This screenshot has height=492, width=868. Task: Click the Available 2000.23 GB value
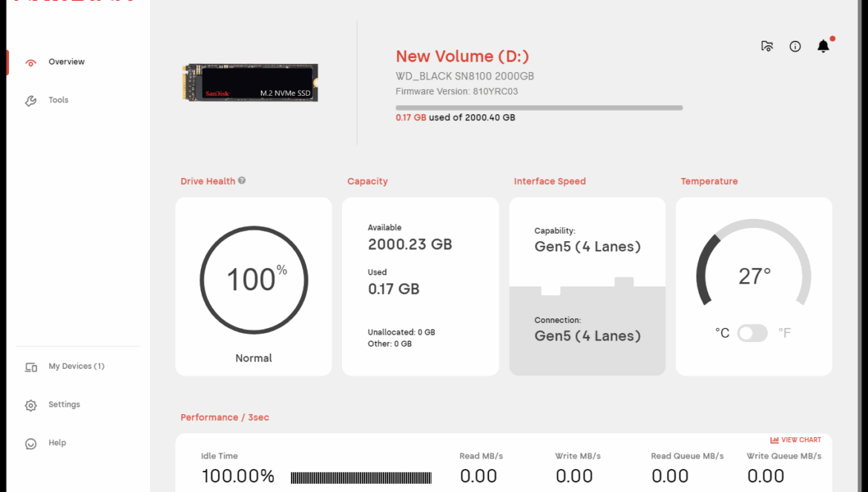[410, 244]
